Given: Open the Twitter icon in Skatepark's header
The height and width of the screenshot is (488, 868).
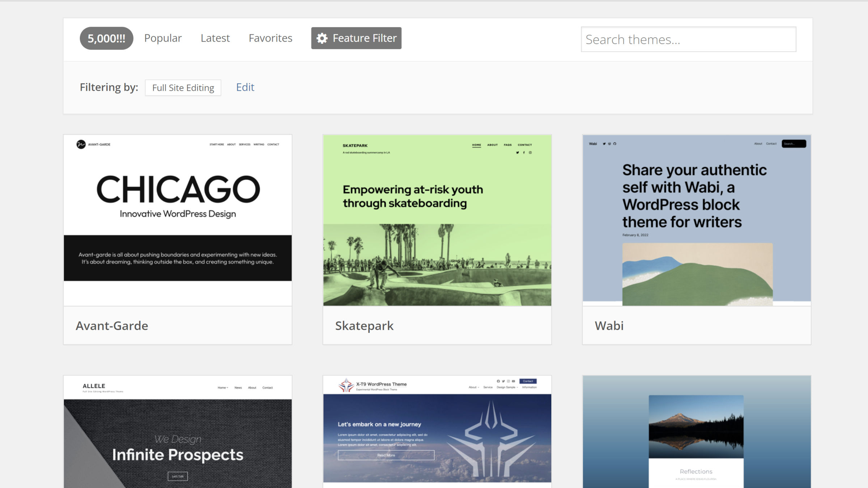Looking at the screenshot, I should [518, 152].
